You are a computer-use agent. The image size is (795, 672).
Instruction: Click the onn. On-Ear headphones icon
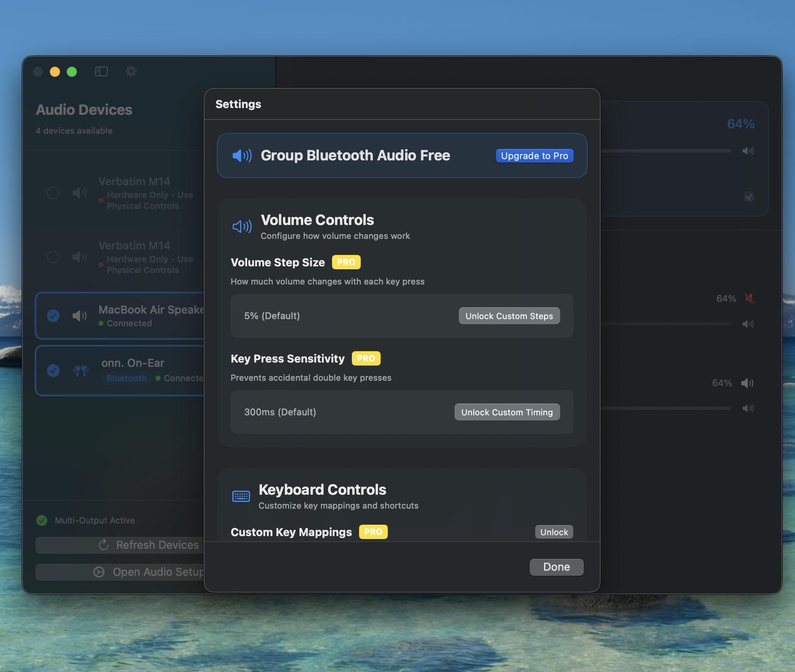(x=80, y=371)
